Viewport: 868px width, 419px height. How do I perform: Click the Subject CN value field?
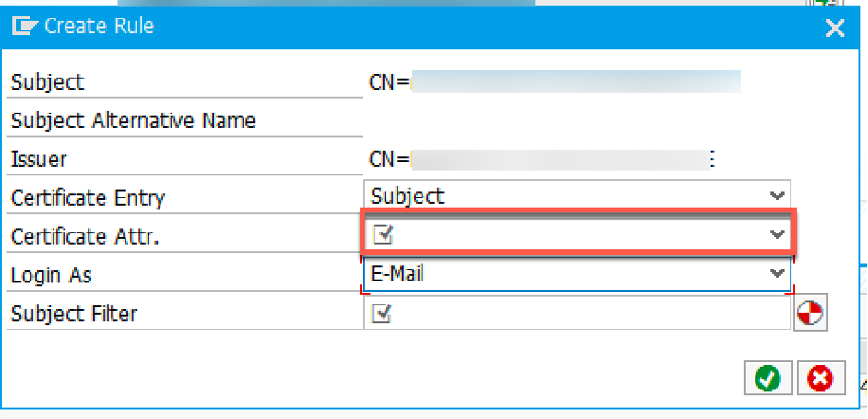(554, 82)
